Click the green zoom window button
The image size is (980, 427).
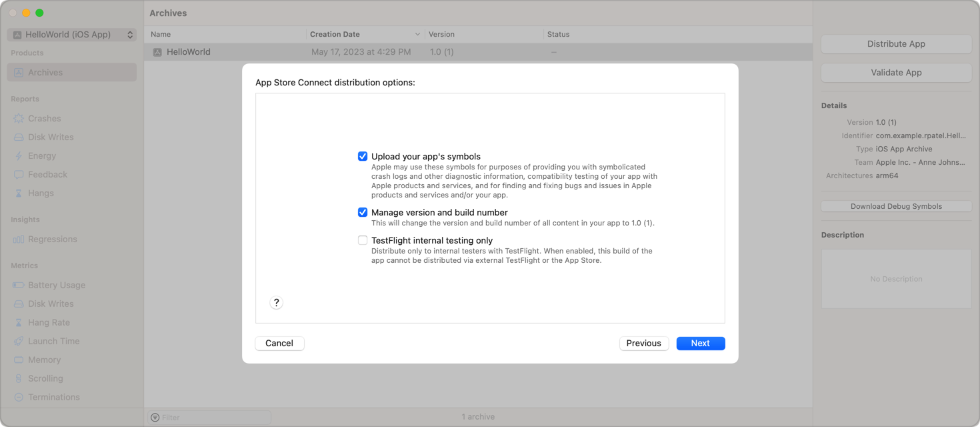tap(39, 13)
